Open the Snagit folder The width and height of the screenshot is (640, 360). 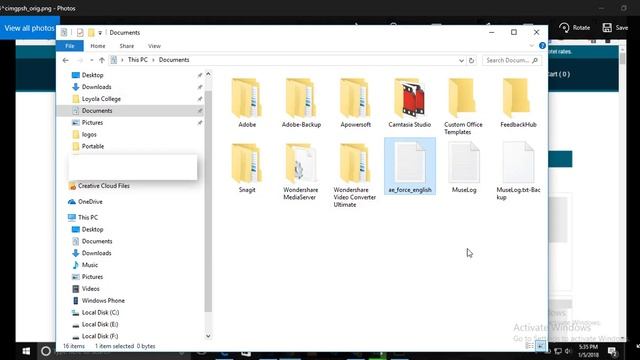[247, 167]
